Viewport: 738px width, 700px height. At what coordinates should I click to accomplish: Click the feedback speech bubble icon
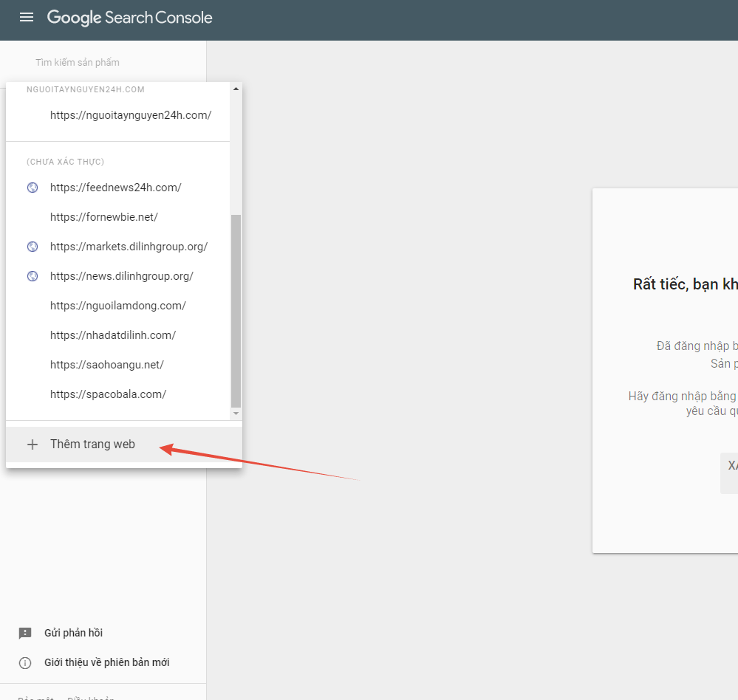25,634
